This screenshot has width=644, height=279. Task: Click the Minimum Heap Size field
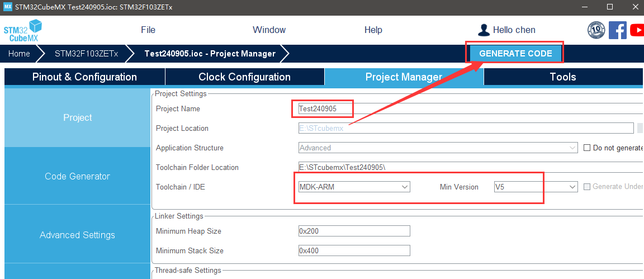[x=354, y=231]
